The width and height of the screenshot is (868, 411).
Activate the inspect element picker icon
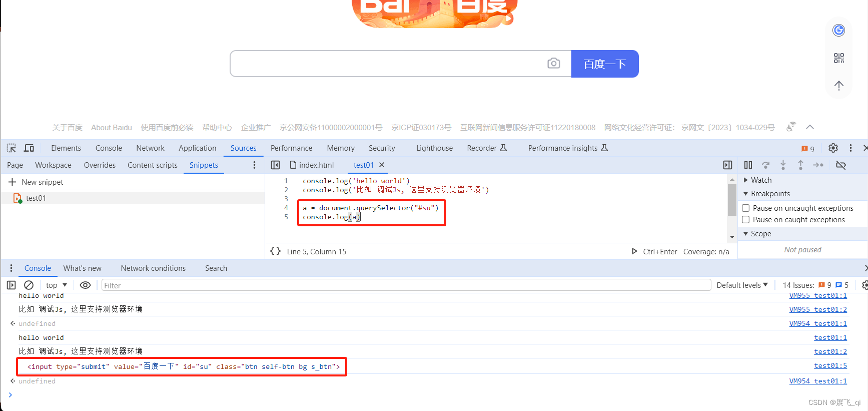12,148
